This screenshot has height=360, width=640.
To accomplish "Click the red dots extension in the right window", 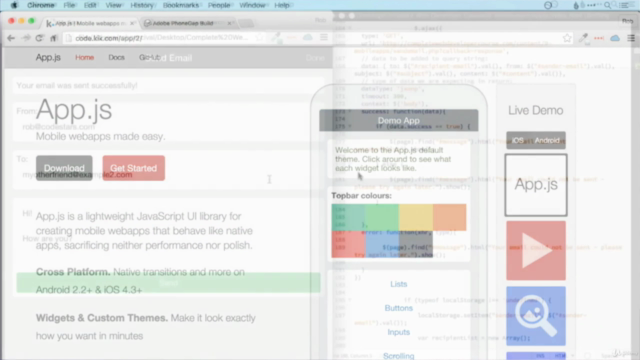I will [599, 38].
